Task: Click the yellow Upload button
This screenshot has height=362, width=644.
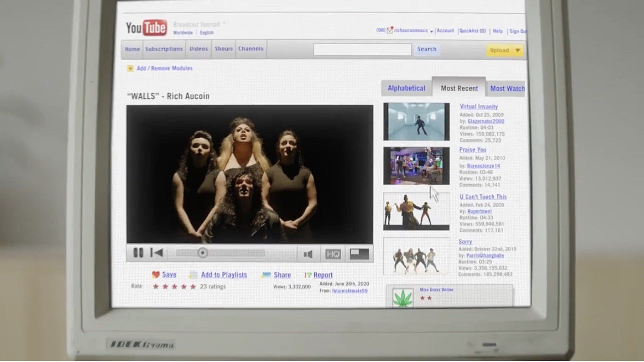Action: point(505,51)
